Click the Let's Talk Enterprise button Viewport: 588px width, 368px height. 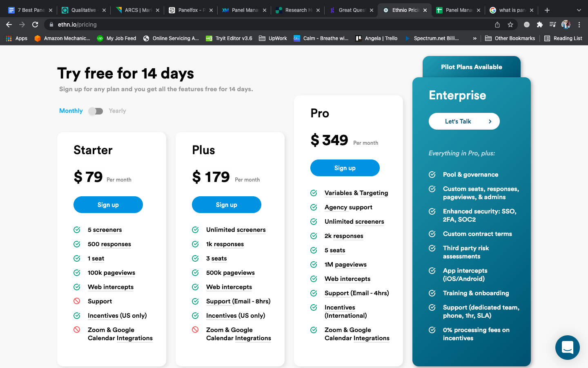[x=464, y=121]
